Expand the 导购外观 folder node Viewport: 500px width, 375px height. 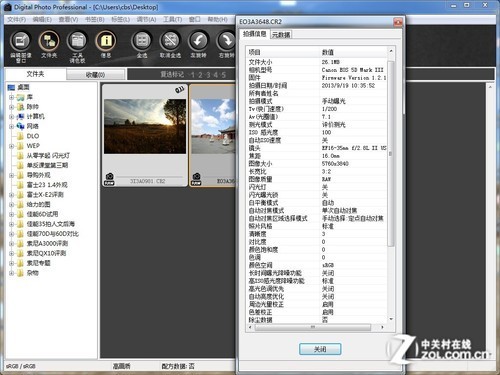[12, 175]
